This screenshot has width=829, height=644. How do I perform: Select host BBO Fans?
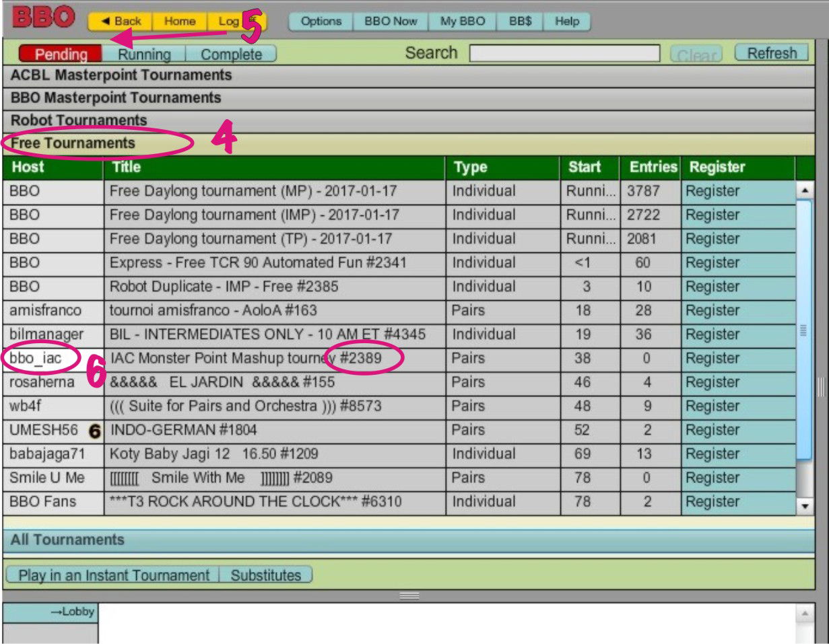pos(53,502)
